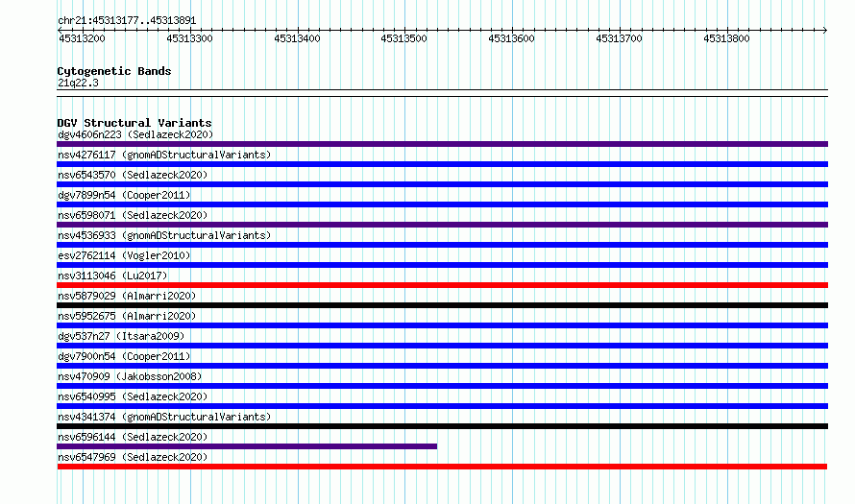
Task: Open dgv7900n54 (Cooper2011) label
Action: tap(124, 356)
